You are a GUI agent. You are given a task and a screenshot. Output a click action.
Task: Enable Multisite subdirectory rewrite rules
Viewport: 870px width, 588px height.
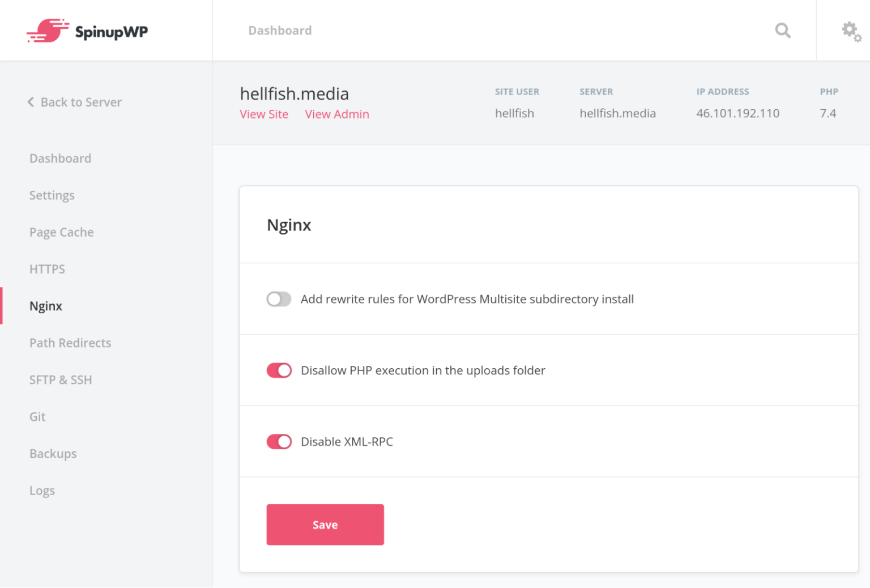pos(279,299)
